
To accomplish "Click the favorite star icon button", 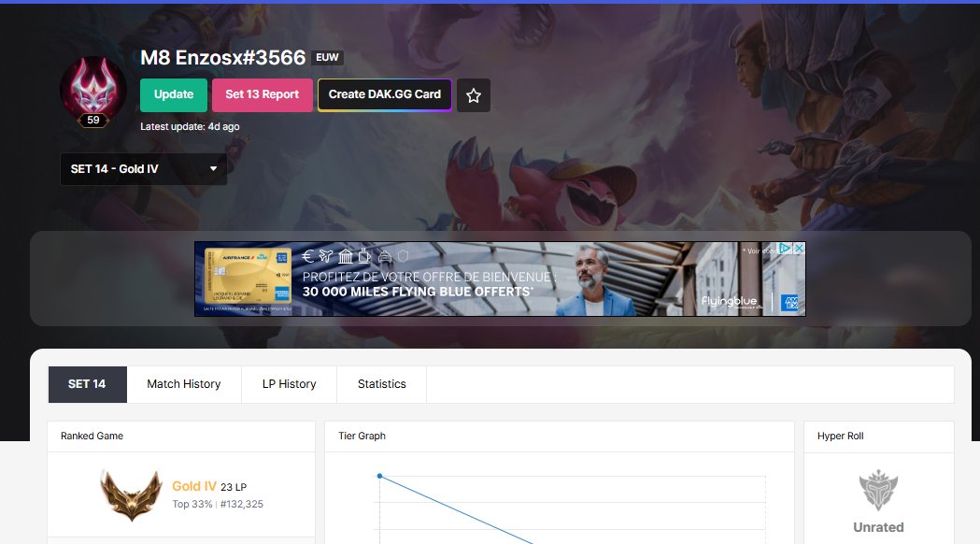I will tap(473, 95).
